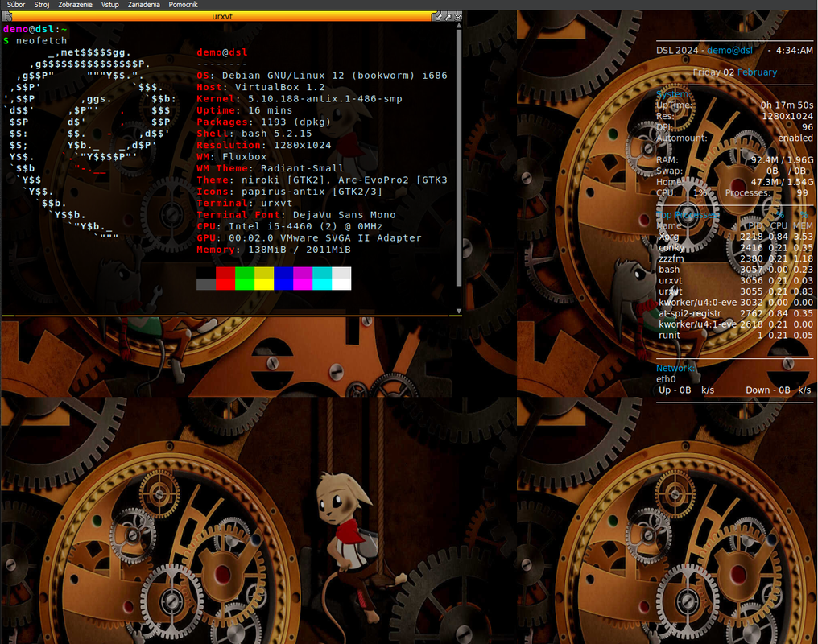Click the 'Xorg' process row
818x644 pixels.
(736, 237)
